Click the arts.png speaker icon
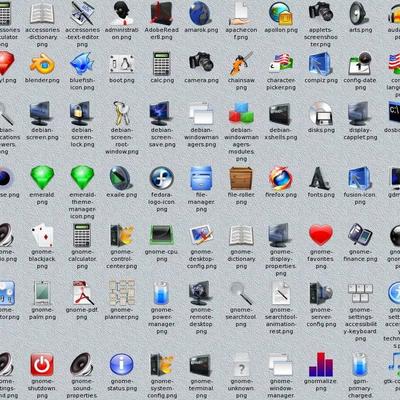Viewport: 400px width, 400px height. coord(359,13)
